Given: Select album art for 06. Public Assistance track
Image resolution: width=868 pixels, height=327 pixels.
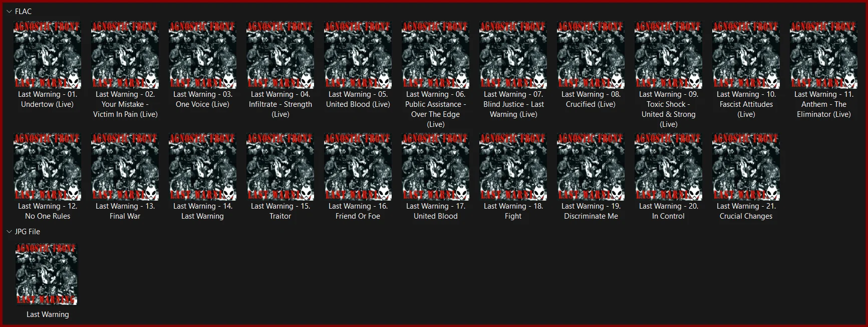Looking at the screenshot, I should [x=436, y=55].
